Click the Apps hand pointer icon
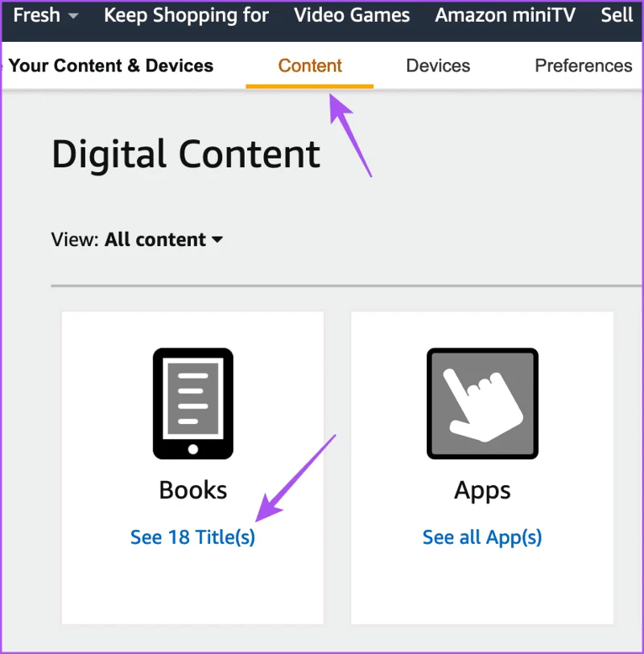This screenshot has width=644, height=654. pos(482,403)
